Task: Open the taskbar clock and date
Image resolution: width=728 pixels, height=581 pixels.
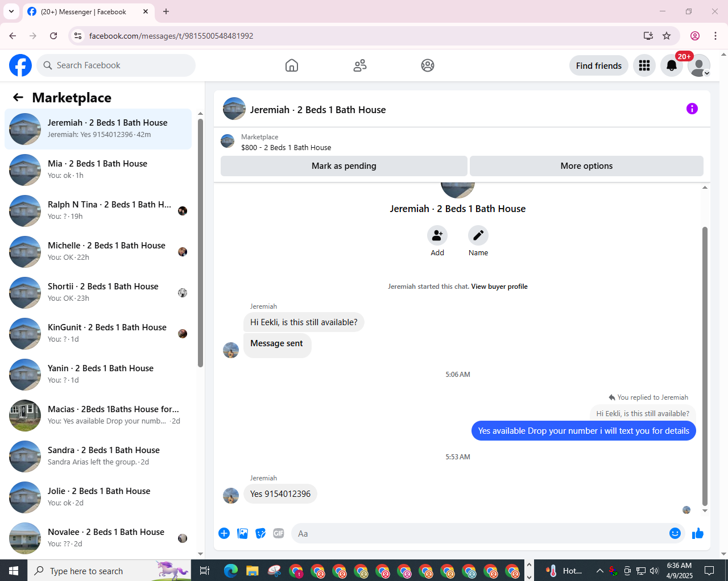Action: click(x=679, y=571)
